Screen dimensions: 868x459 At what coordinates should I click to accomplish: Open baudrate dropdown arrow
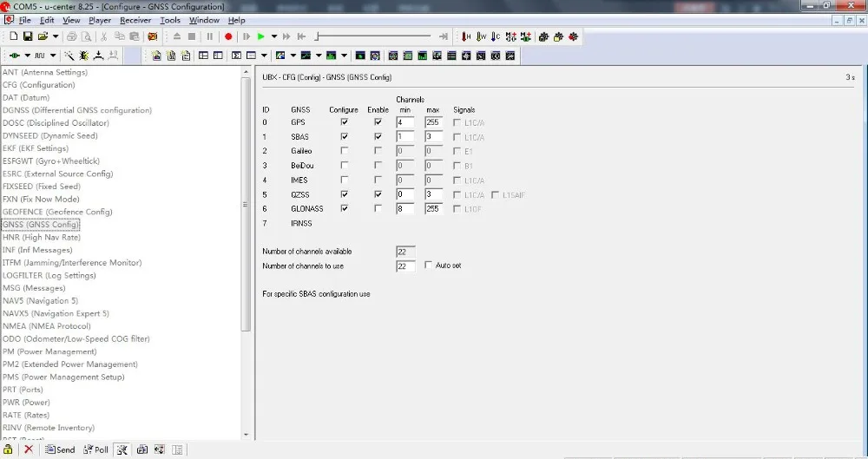tap(53, 56)
